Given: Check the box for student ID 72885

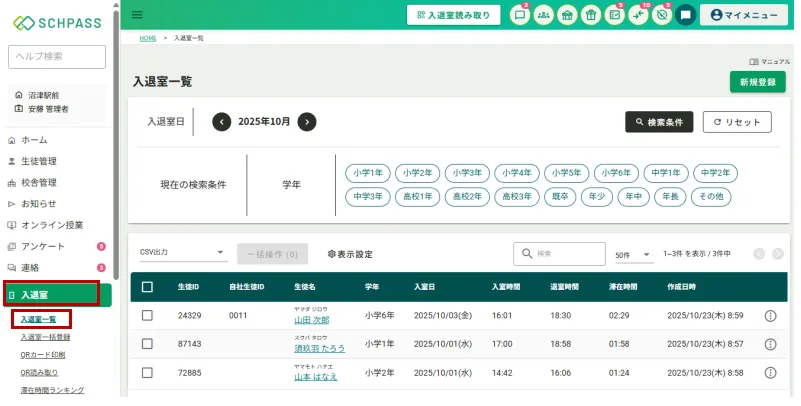Looking at the screenshot, I should pos(147,373).
